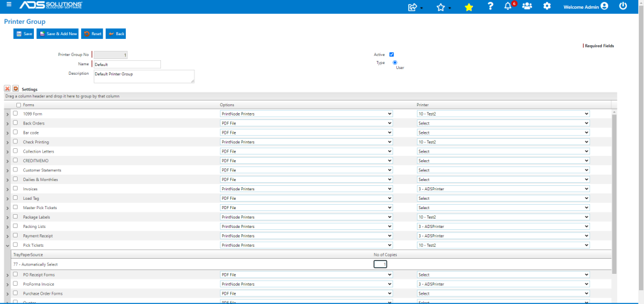Check the Packing Lists row checkbox
The width and height of the screenshot is (644, 304).
click(x=16, y=225)
